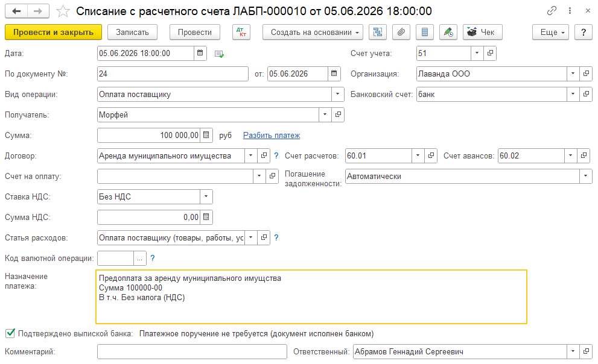The width and height of the screenshot is (598, 364).
Task: Click the 'Чек' button
Action: coord(482,33)
